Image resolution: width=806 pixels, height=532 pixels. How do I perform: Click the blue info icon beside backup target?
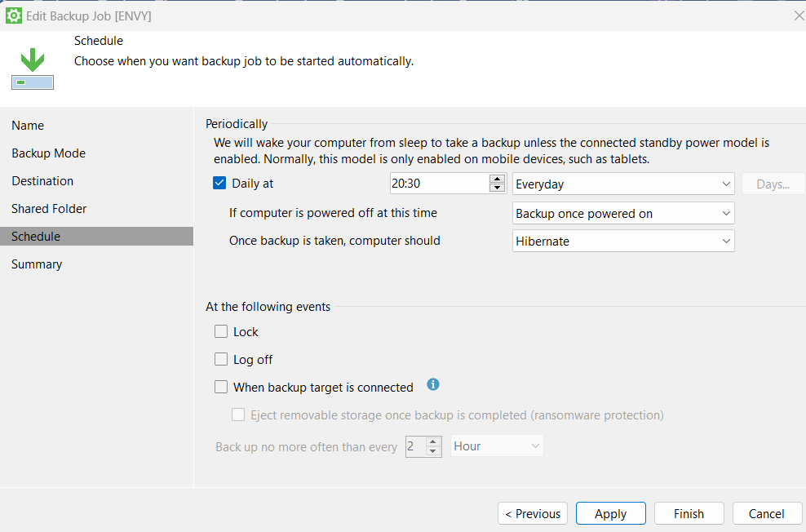pyautogui.click(x=433, y=384)
